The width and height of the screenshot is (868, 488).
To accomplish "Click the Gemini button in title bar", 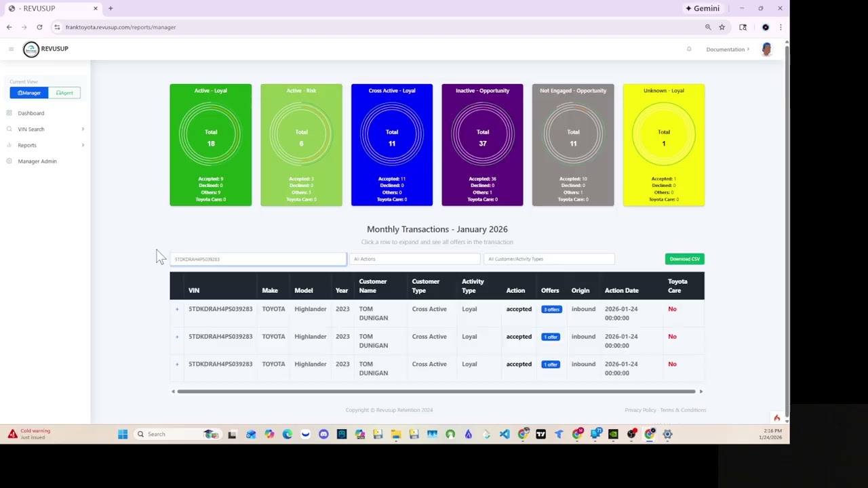I will (x=703, y=8).
